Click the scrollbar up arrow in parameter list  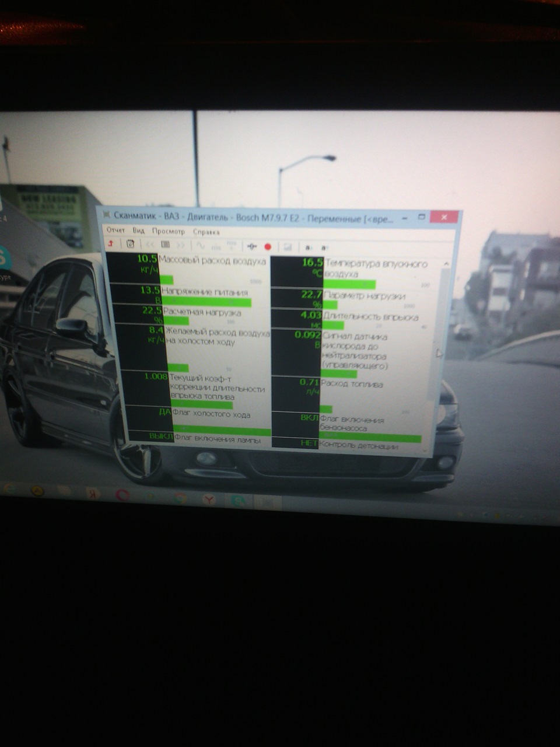click(446, 264)
